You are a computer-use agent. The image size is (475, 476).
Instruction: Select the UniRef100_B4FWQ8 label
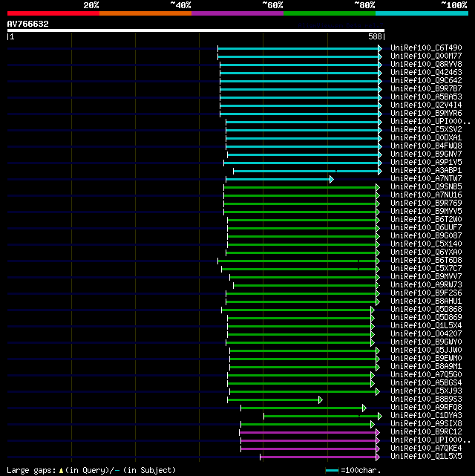[426, 146]
